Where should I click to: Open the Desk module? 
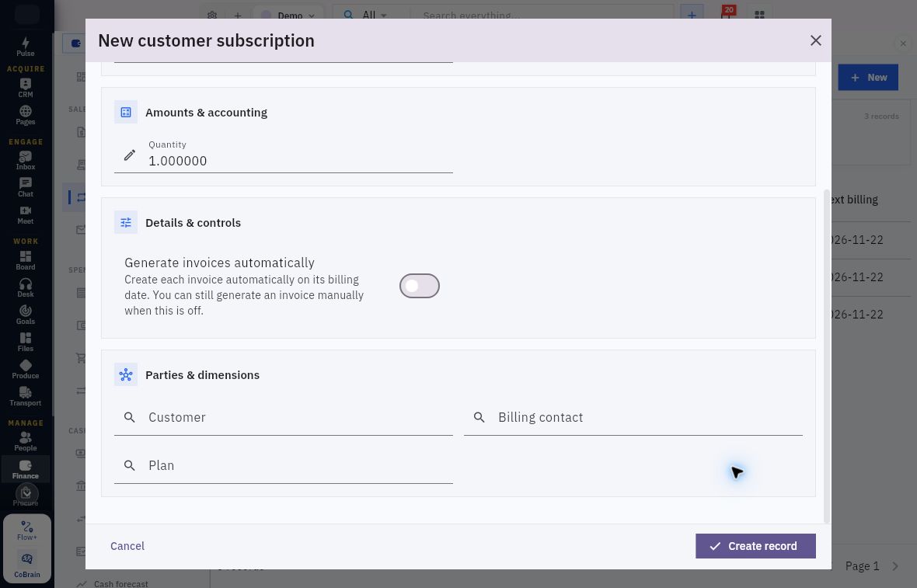(25, 287)
